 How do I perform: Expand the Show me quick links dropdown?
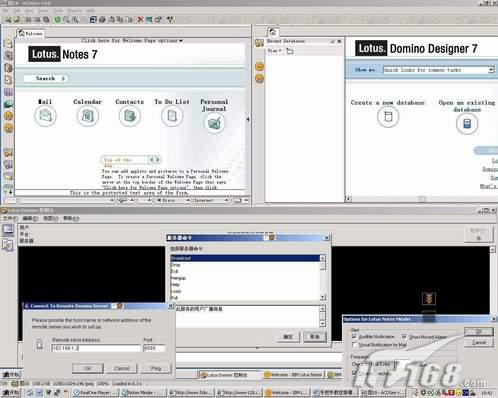coord(491,70)
